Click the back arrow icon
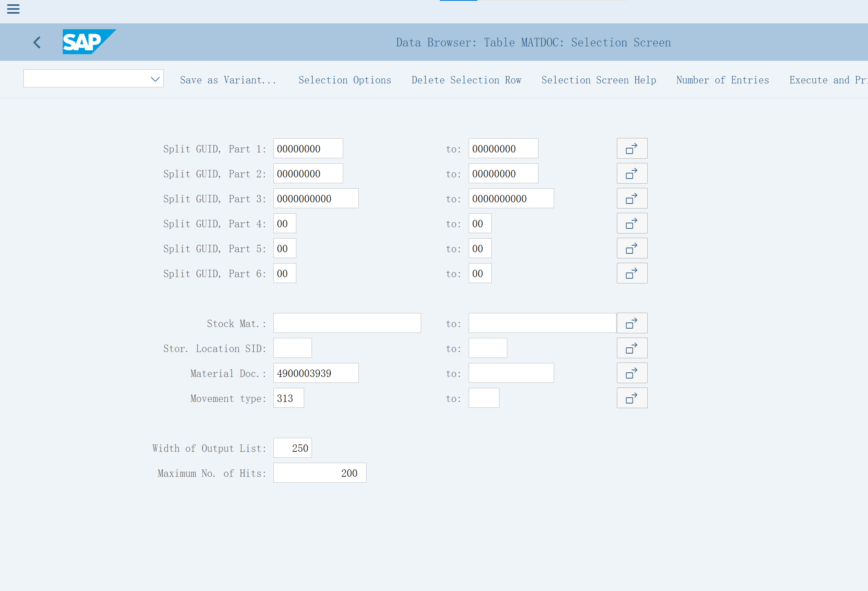The image size is (868, 591). 37,42
